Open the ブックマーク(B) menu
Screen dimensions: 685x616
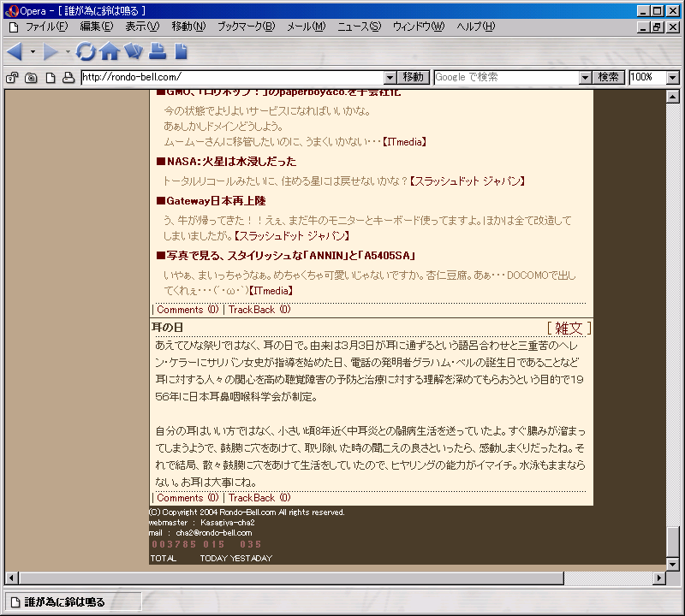coord(247,27)
